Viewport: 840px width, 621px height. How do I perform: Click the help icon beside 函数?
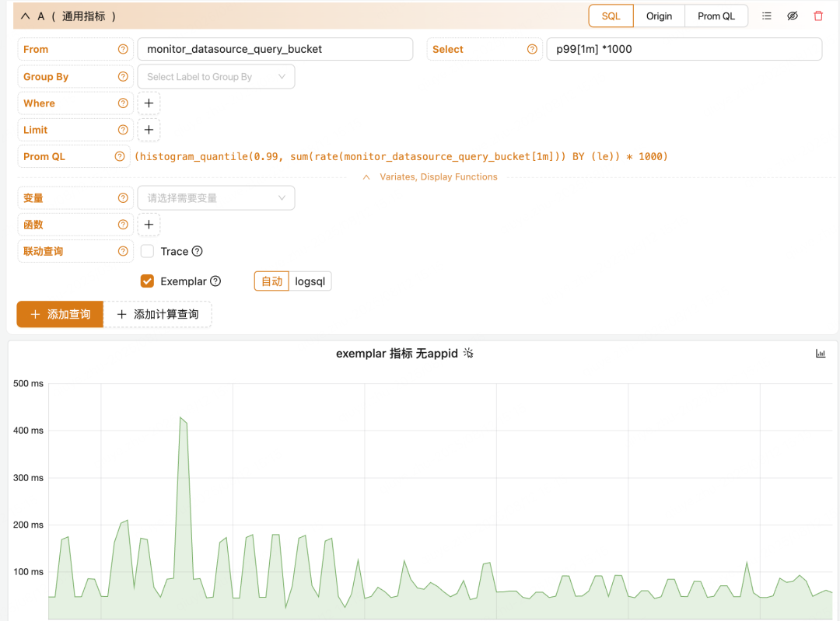[123, 225]
